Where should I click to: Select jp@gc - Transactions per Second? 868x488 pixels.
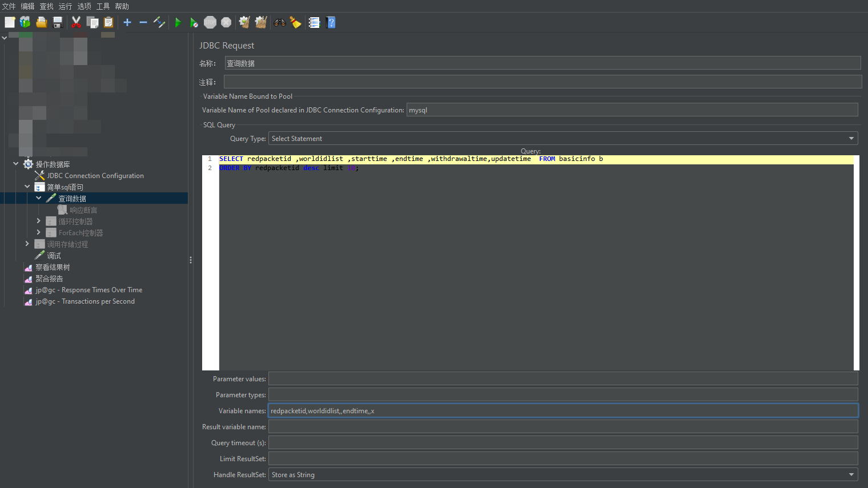coord(85,301)
